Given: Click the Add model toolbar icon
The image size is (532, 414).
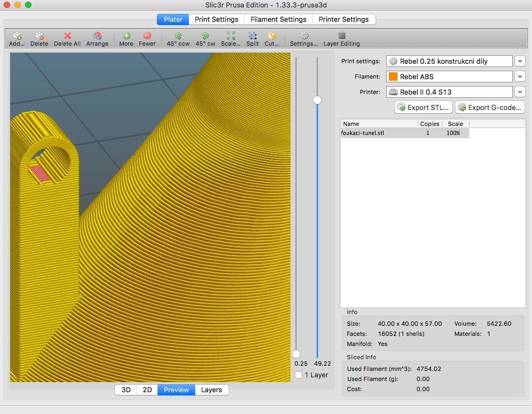Looking at the screenshot, I should (x=17, y=36).
